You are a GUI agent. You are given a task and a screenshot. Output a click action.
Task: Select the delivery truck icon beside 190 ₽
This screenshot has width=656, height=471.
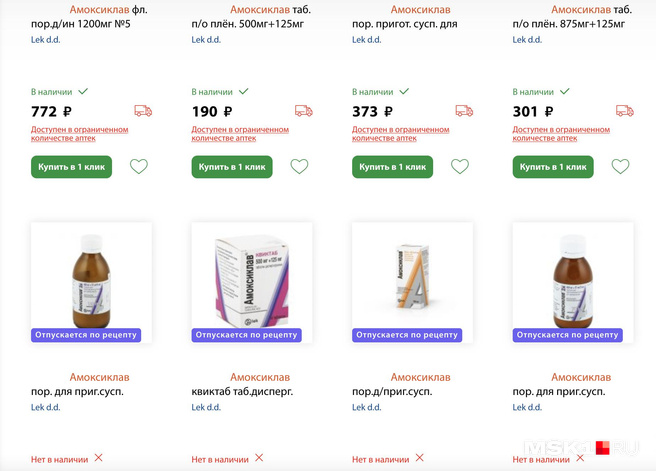point(303,111)
